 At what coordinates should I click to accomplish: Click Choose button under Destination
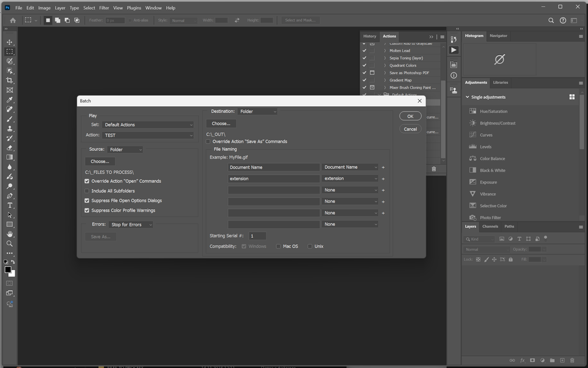[x=221, y=123]
